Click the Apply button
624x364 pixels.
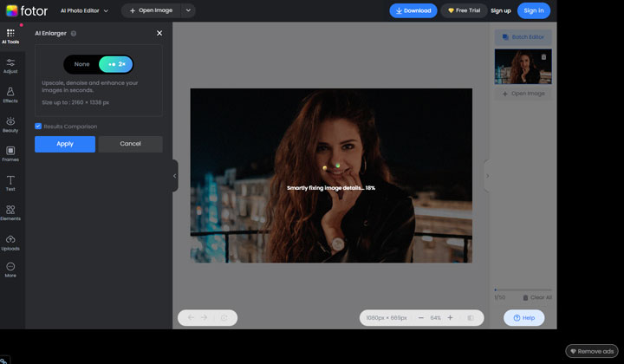(x=65, y=144)
